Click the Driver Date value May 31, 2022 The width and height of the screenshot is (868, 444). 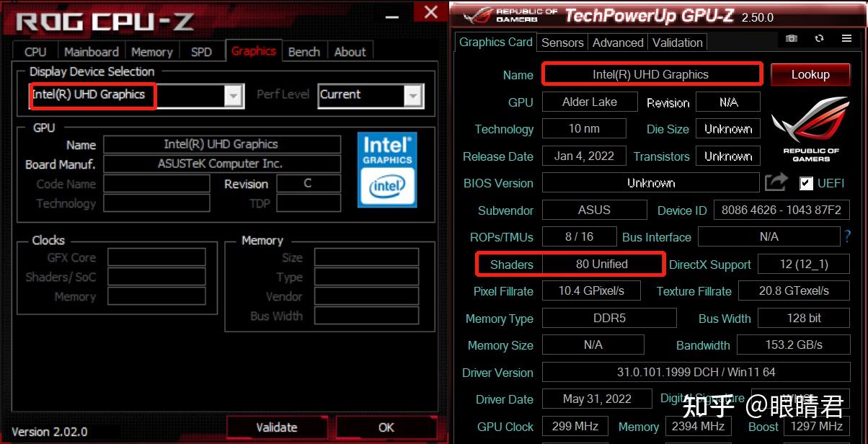597,399
